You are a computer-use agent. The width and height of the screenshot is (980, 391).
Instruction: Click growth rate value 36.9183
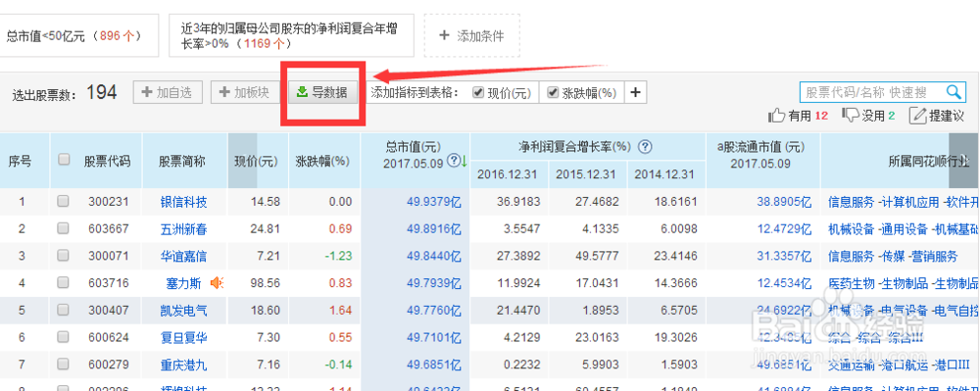[519, 203]
